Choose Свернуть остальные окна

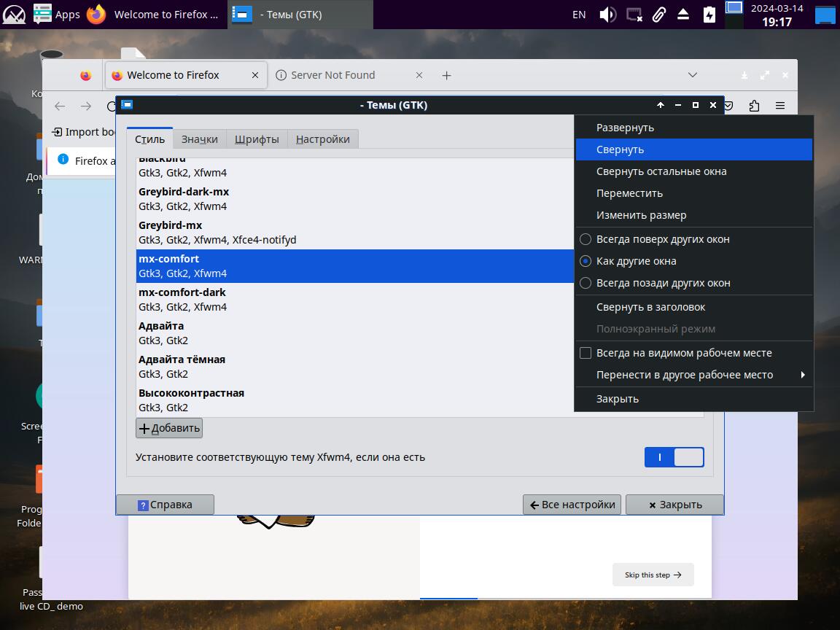pos(693,171)
